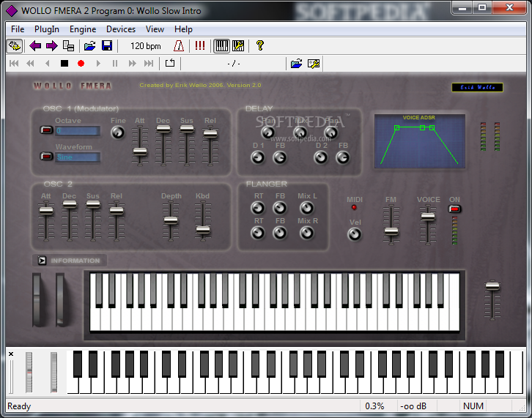Viewport: 532px width, 418px height.
Task: Start recording with the red circle
Action: coord(81,64)
